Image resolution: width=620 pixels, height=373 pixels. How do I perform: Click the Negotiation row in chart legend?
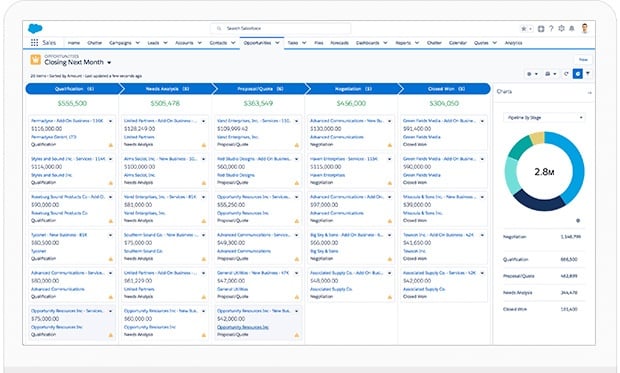tap(542, 237)
